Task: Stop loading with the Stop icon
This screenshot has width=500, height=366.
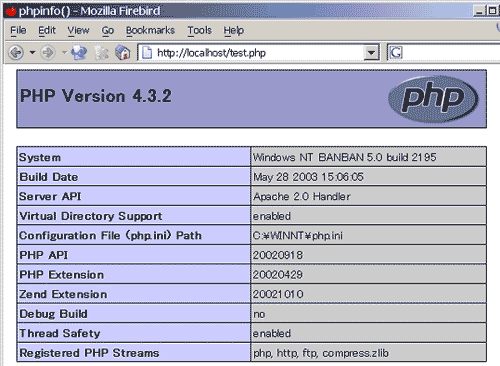Action: [101, 53]
